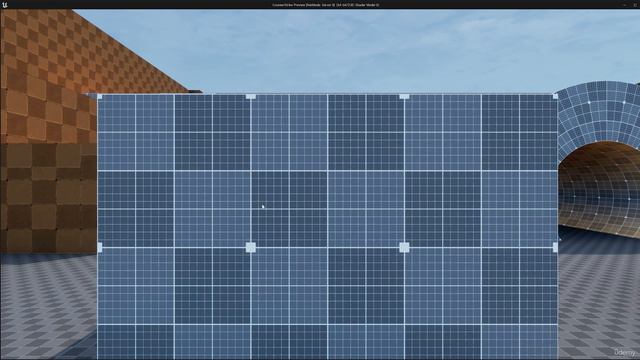
Task: Click the game preview window title text
Action: click(326, 5)
